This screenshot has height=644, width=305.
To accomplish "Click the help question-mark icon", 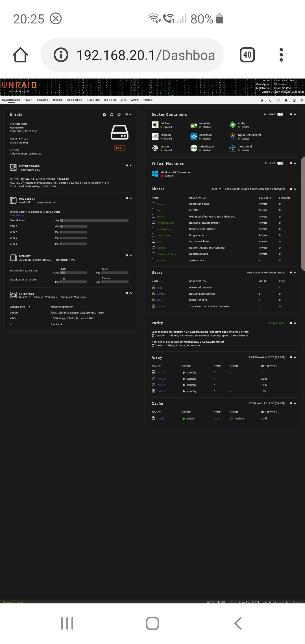I will 286,100.
